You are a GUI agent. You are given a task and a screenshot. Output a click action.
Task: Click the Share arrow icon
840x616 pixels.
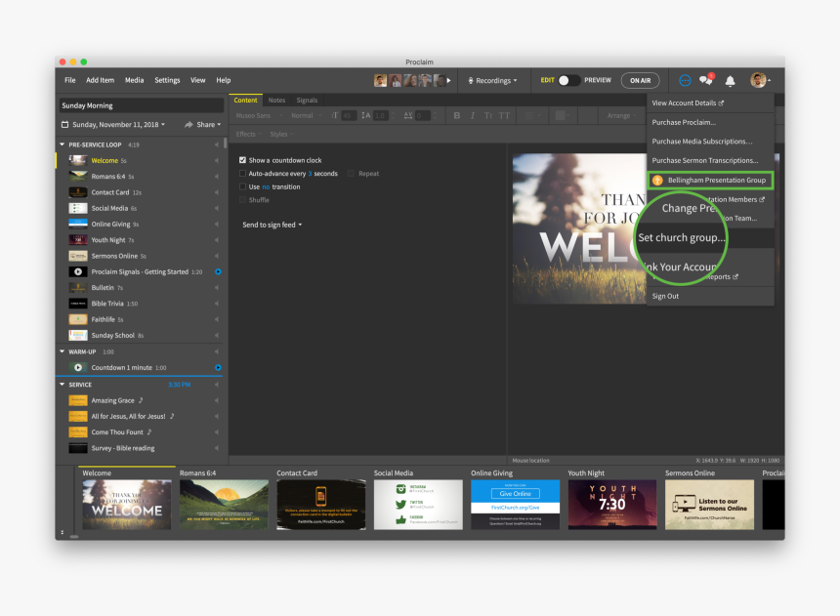(x=189, y=124)
